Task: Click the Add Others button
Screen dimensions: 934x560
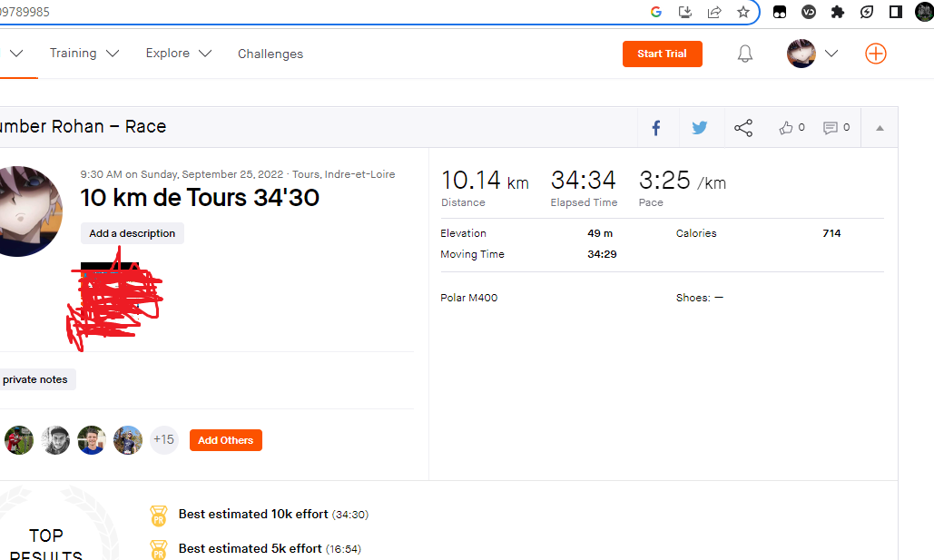Action: click(x=226, y=440)
